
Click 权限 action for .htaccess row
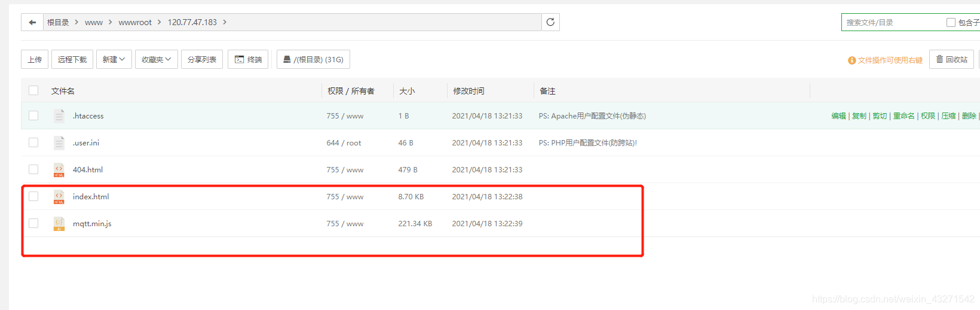pos(928,116)
